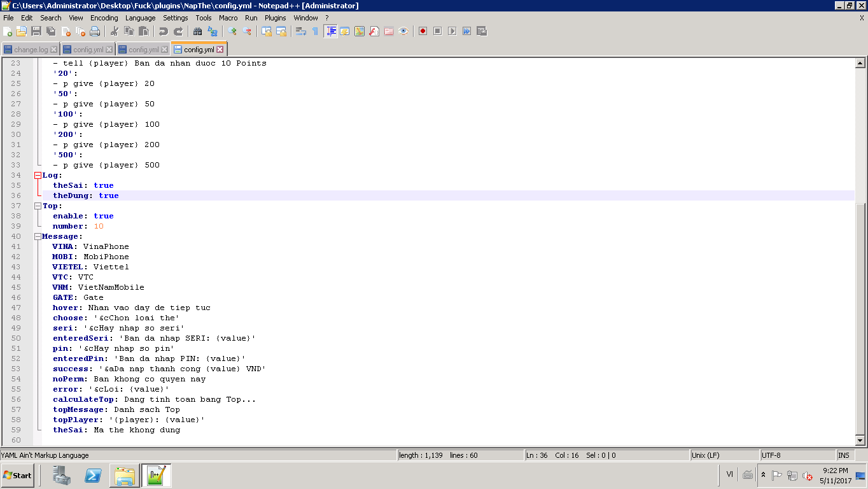Open Find with the binoculars icon
This screenshot has width=868, height=489.
click(197, 31)
